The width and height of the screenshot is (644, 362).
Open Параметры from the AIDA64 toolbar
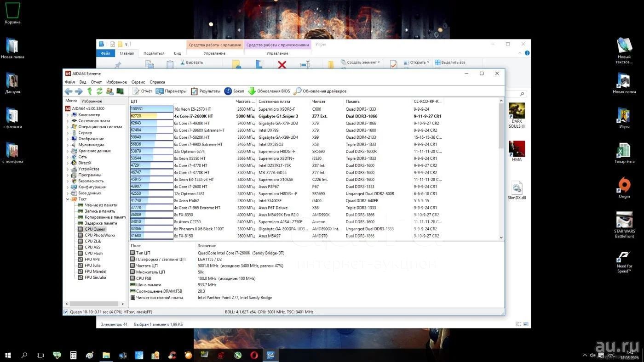(171, 91)
